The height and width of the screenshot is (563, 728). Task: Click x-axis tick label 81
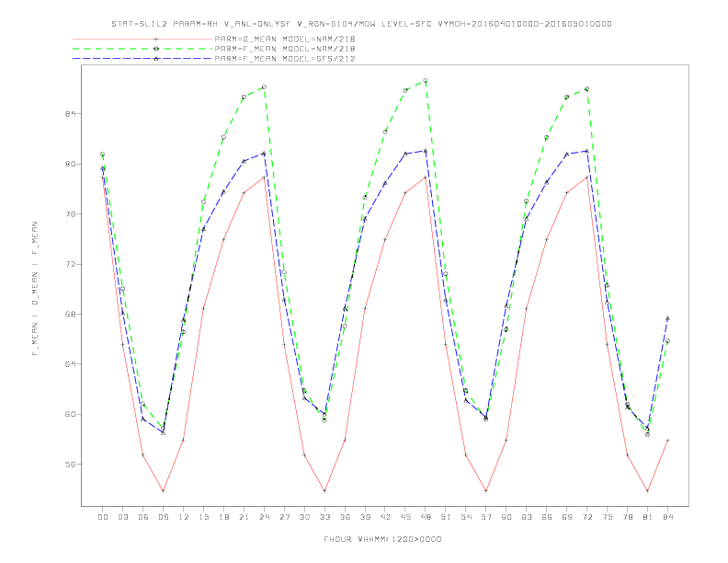point(648,517)
